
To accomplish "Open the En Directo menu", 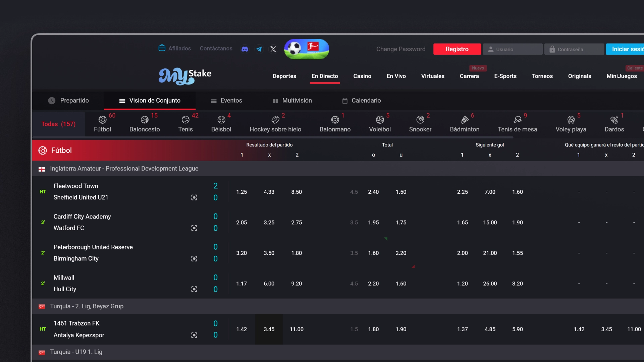I will click(325, 76).
